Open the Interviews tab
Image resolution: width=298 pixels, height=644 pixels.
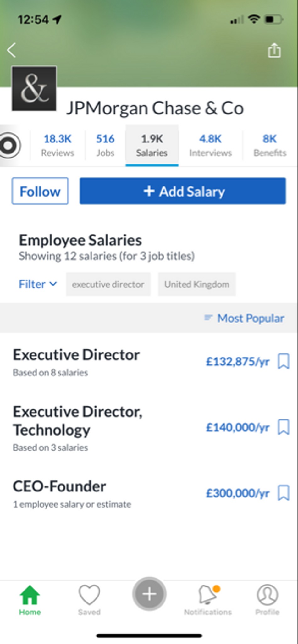coord(210,145)
